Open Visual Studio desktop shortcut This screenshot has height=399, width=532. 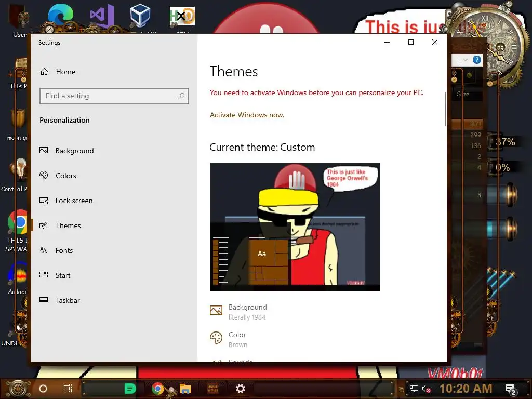pyautogui.click(x=101, y=16)
